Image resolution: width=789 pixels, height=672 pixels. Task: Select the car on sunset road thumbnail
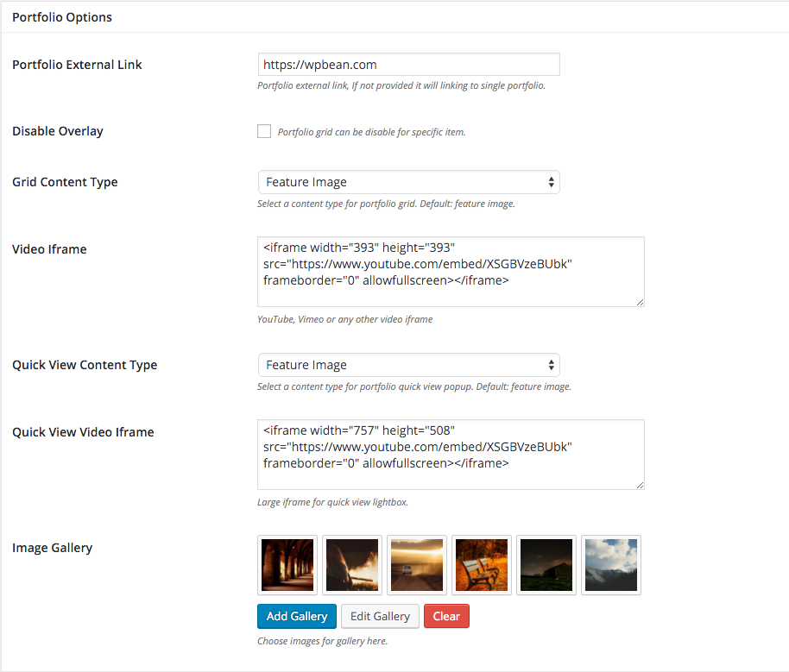(417, 565)
